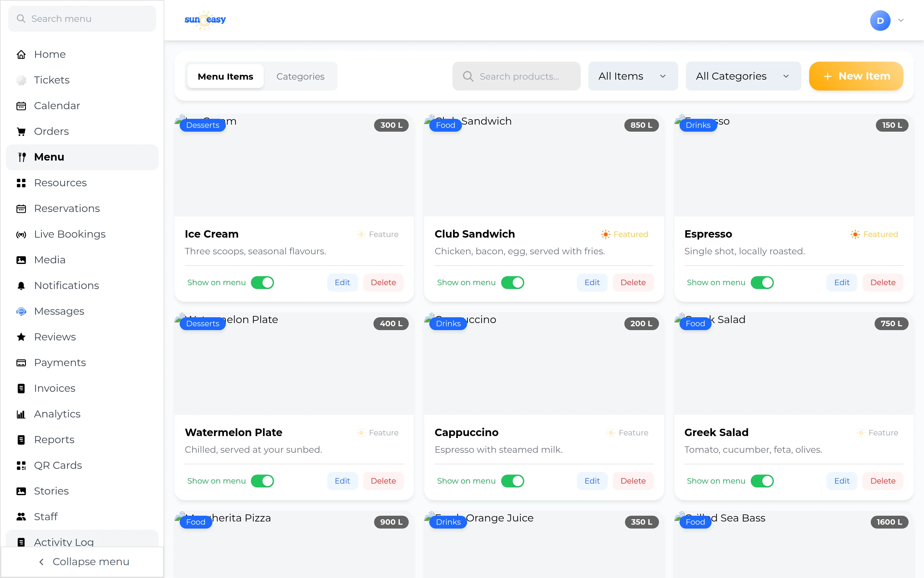Click the Reports document icon
Viewport: 924px width, 578px height.
(x=21, y=440)
